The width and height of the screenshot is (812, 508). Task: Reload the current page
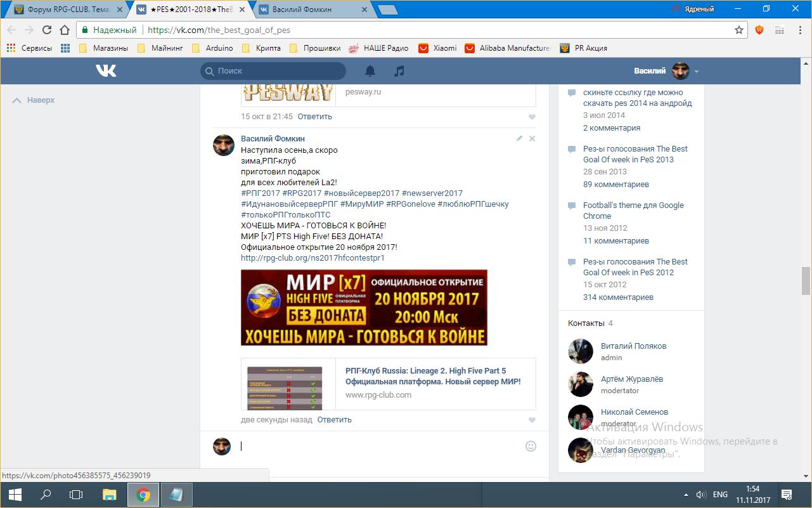[46, 30]
